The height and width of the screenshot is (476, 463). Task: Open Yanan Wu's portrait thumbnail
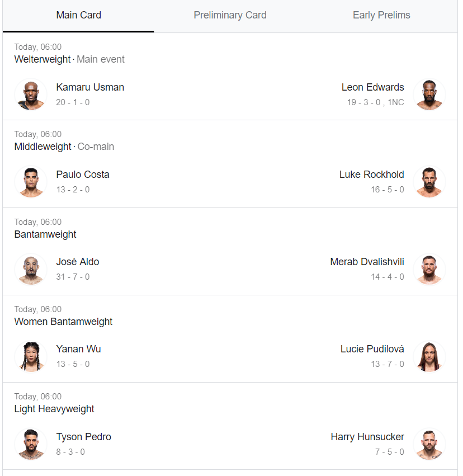tap(31, 356)
